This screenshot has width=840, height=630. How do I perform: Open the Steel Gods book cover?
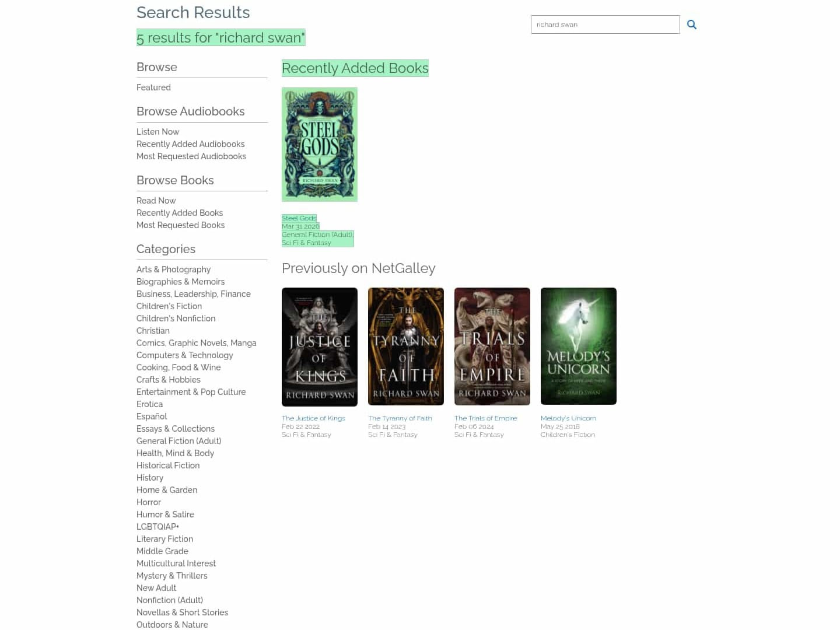[x=320, y=145]
